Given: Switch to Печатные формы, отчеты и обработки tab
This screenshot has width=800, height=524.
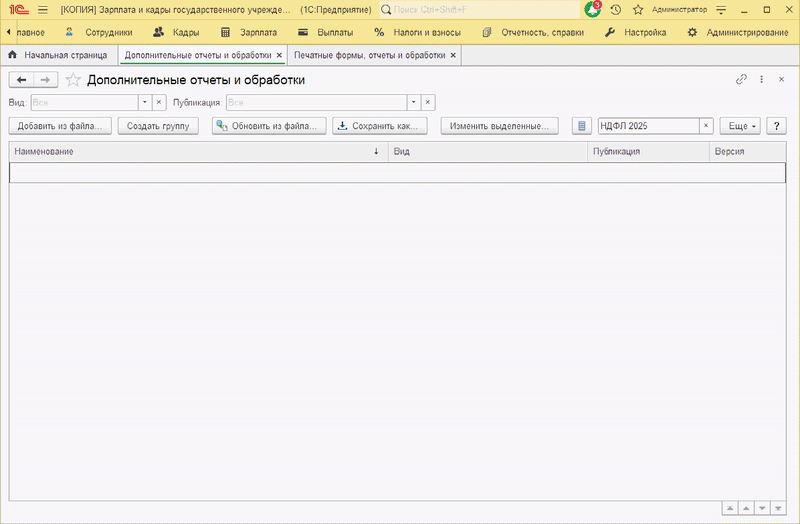Looking at the screenshot, I should click(x=369, y=55).
